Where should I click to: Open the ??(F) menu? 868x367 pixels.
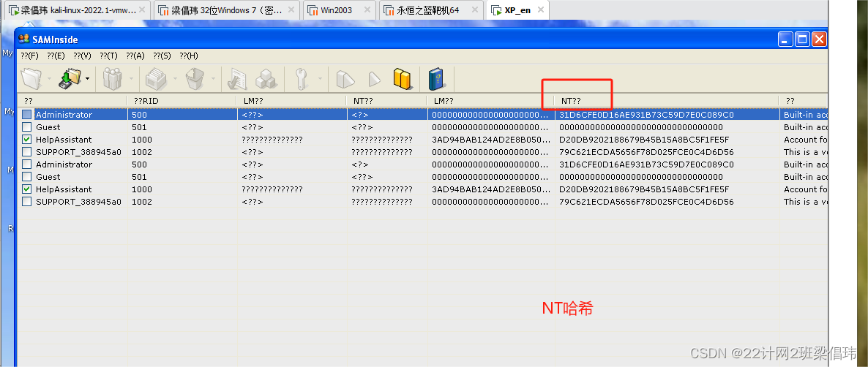(30, 56)
